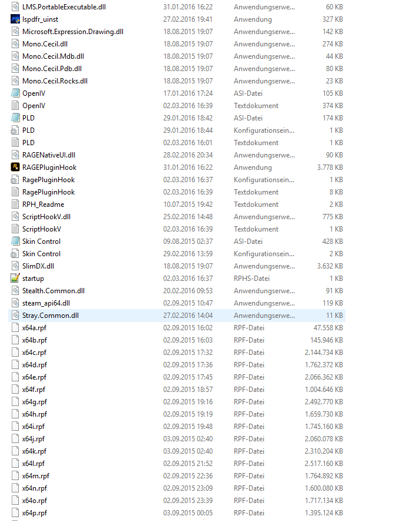
Task: Click the Mono.Cecil.Rocks.dll file name
Action: tap(55, 81)
